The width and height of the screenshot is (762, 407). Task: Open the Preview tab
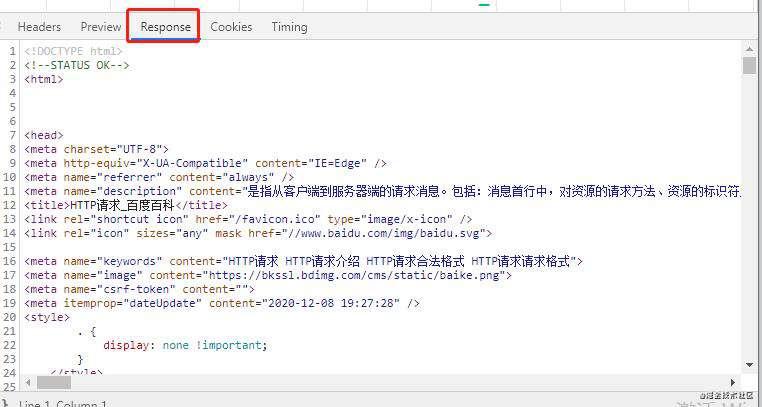coord(101,27)
